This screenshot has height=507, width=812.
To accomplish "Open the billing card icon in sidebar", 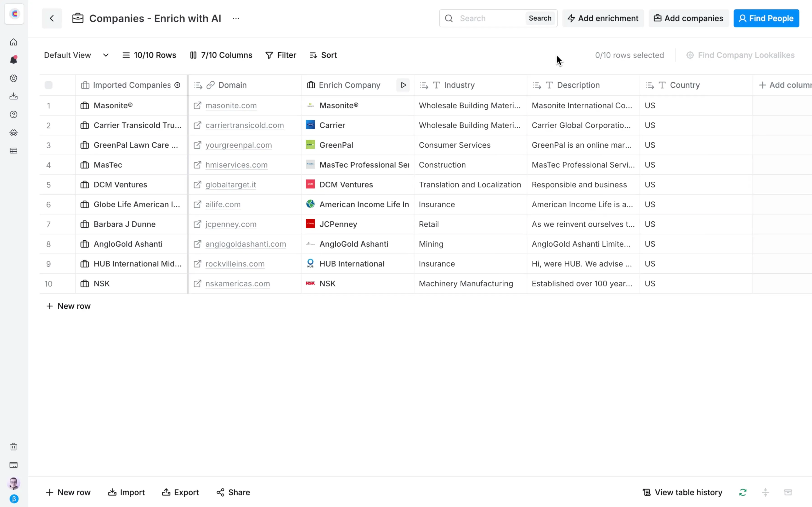I will pos(13,465).
